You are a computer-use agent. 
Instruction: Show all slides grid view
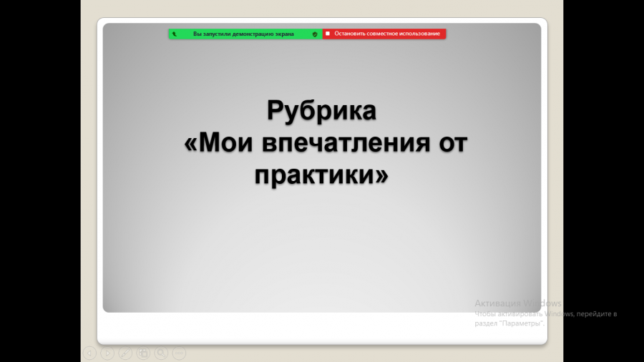[x=143, y=353]
